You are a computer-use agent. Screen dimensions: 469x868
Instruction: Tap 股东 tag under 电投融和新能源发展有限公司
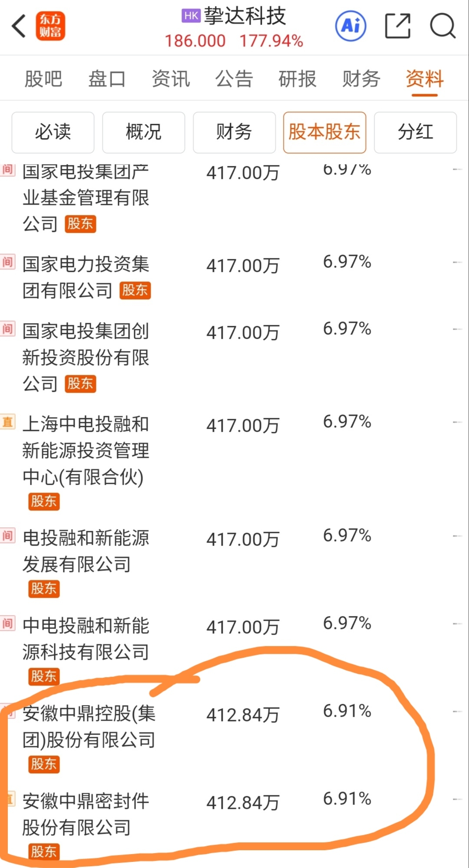coord(44,589)
